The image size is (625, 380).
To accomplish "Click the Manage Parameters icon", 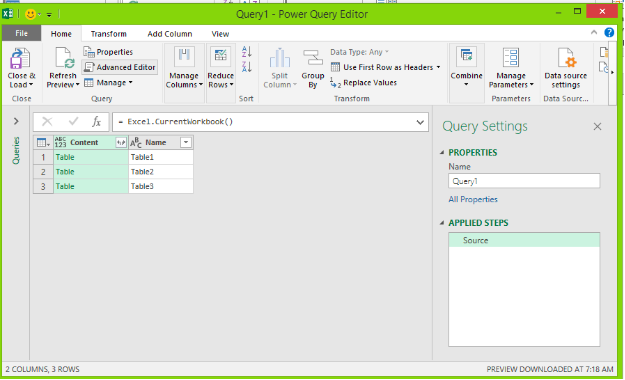I will (x=511, y=57).
